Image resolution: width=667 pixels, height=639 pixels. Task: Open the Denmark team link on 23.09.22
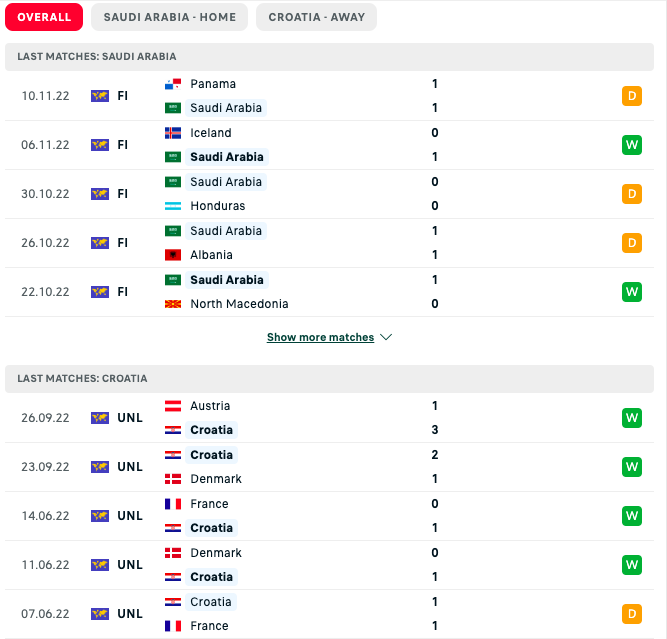coord(216,479)
